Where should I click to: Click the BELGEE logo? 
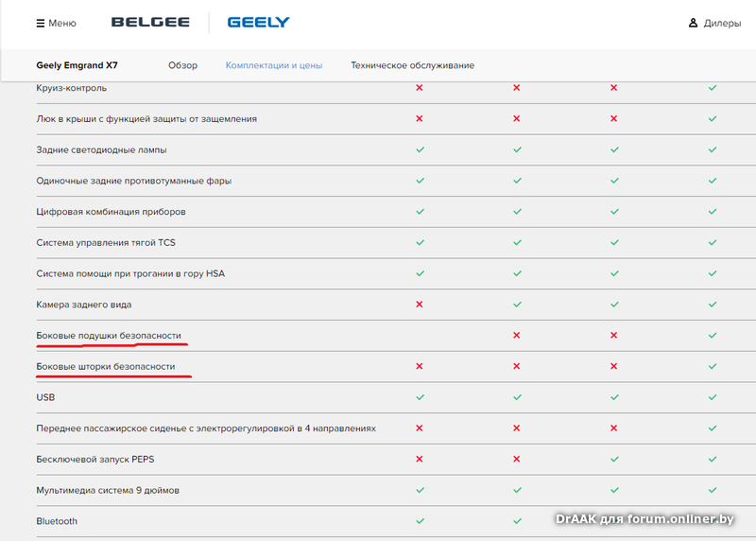[149, 22]
